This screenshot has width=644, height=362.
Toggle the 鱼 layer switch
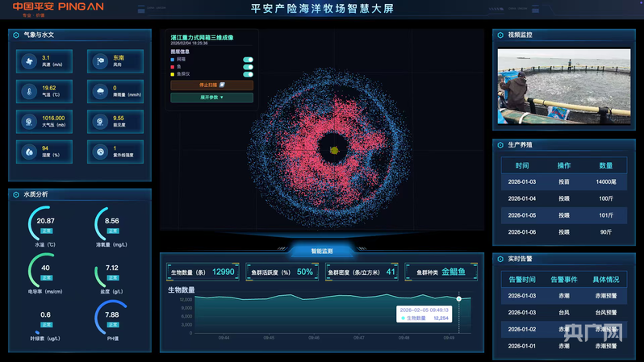tap(248, 67)
